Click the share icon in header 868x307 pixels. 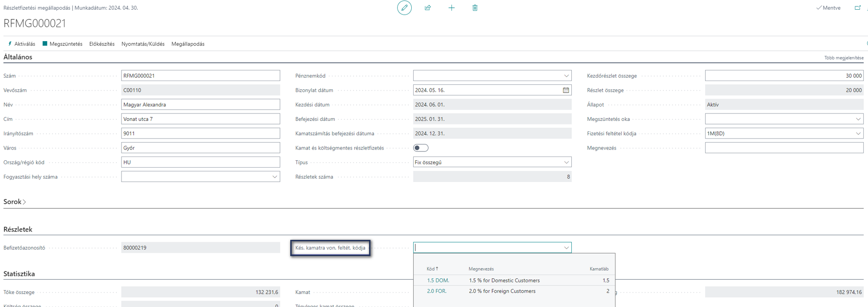pos(428,8)
